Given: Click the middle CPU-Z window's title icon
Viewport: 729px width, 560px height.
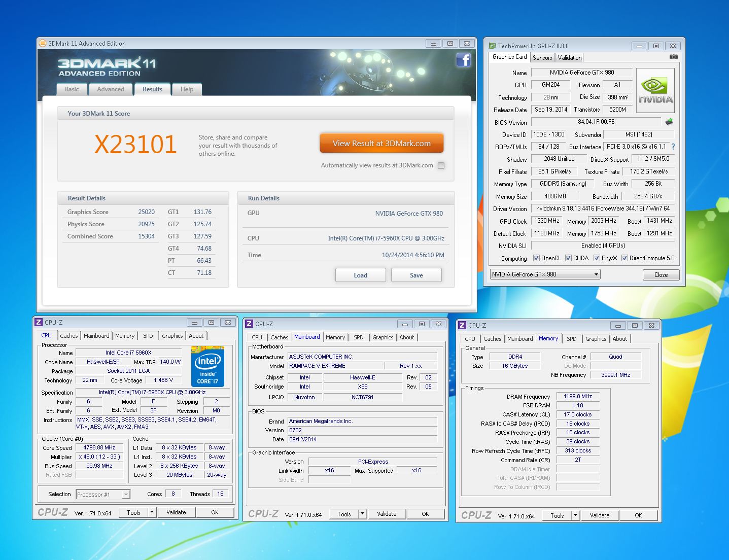Looking at the screenshot, I should (249, 324).
